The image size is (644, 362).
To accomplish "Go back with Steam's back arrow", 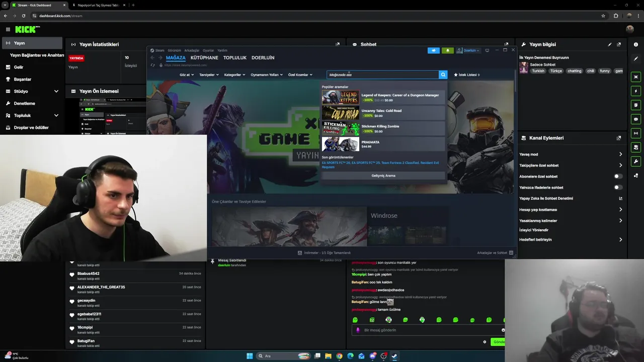I will pyautogui.click(x=152, y=58).
